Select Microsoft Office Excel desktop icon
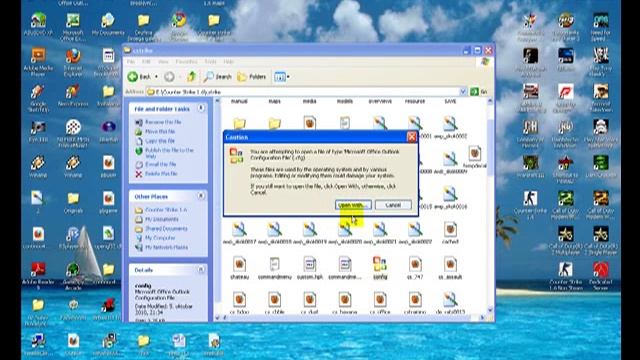Screen dimensions: 640x360 pos(73,20)
